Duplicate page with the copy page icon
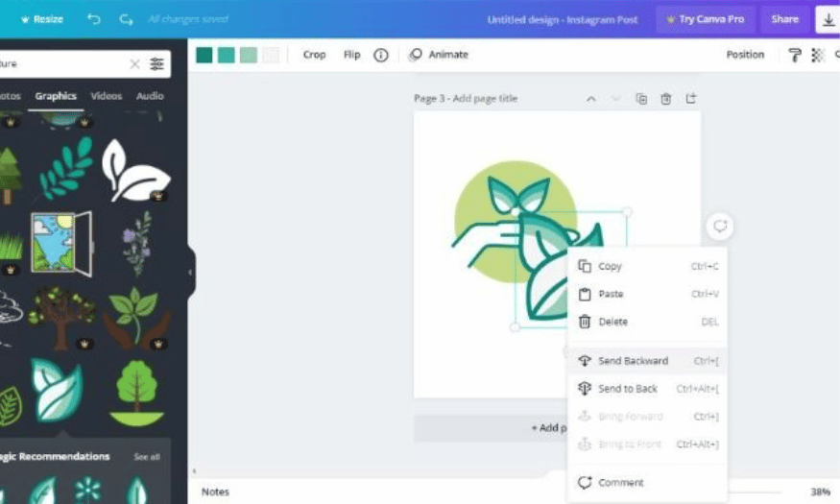This screenshot has width=840, height=504. [x=641, y=99]
